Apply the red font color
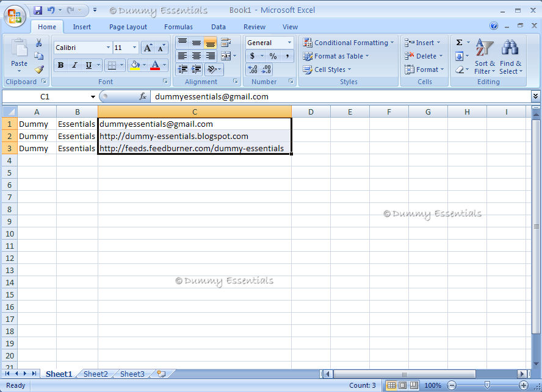This screenshot has height=392, width=542. 155,65
